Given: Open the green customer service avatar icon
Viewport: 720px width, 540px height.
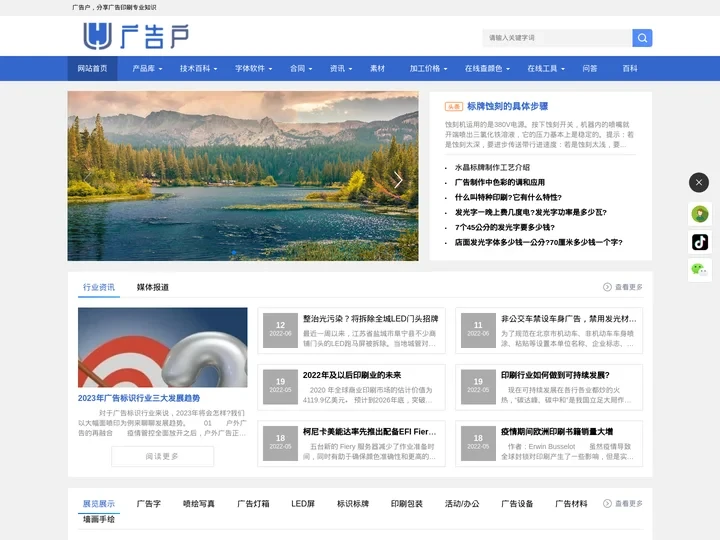Looking at the screenshot, I should pos(700,214).
